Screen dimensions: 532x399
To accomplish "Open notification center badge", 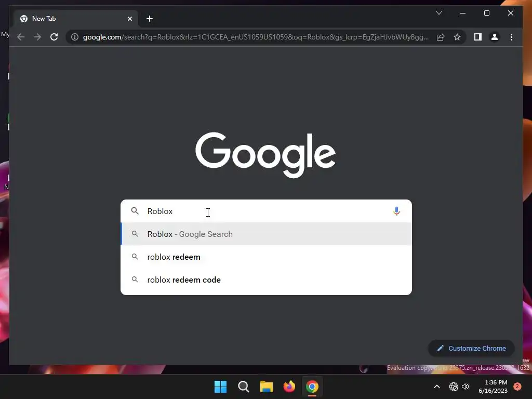I will [517, 387].
